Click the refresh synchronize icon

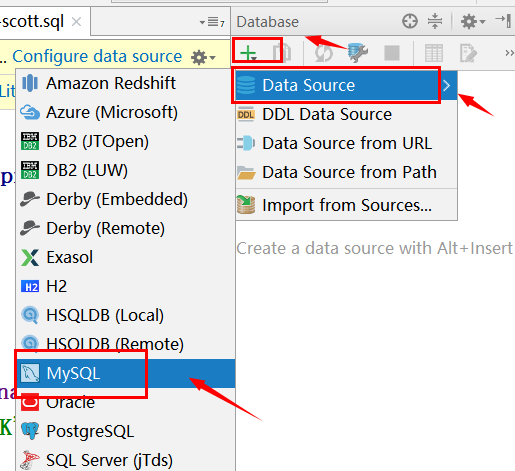[x=324, y=53]
